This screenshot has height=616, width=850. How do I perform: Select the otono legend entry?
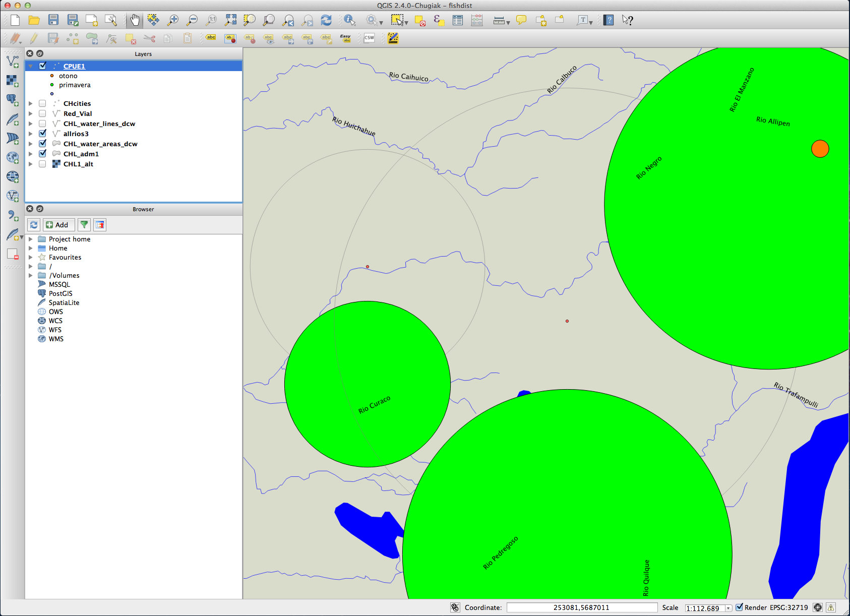(x=68, y=76)
